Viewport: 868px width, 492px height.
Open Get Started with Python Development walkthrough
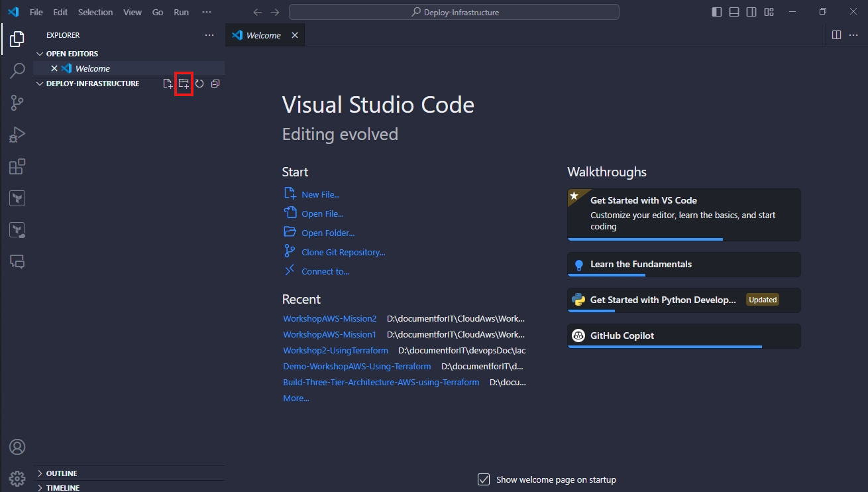tap(684, 300)
